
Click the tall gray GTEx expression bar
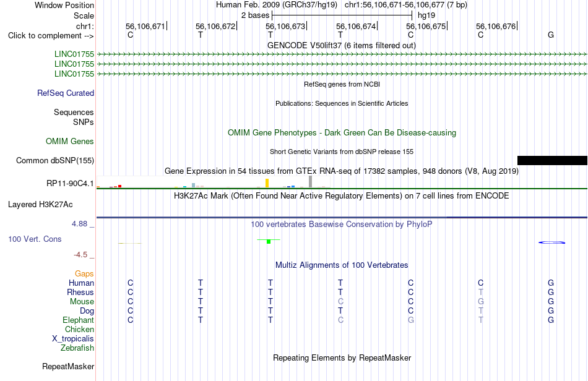[310, 182]
